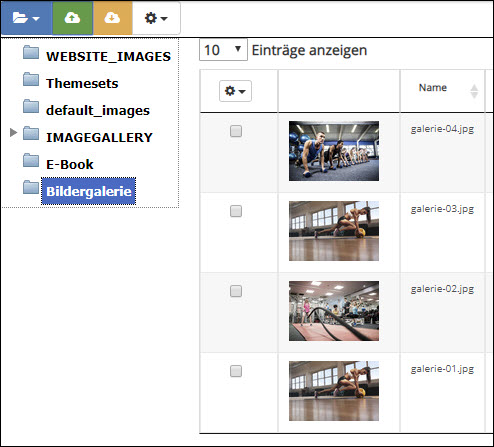Enable the galerie-01.jpg checkbox
This screenshot has height=447, width=494.
point(236,371)
